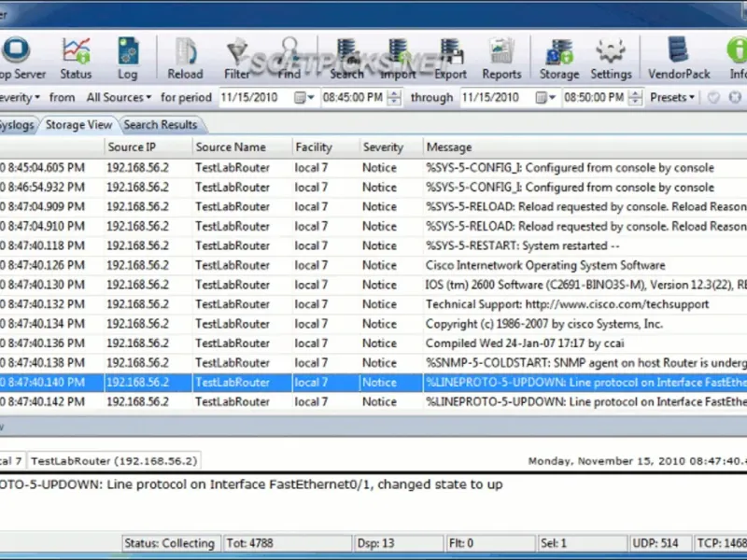Increase the 08:45:00 PM time stepper

[x=394, y=94]
